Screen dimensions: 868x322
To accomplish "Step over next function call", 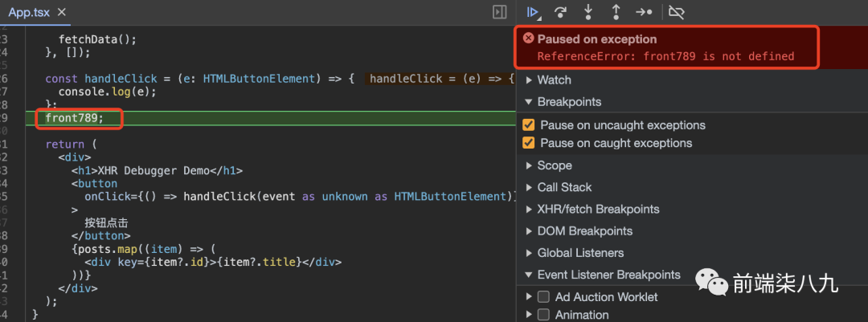I will [560, 12].
